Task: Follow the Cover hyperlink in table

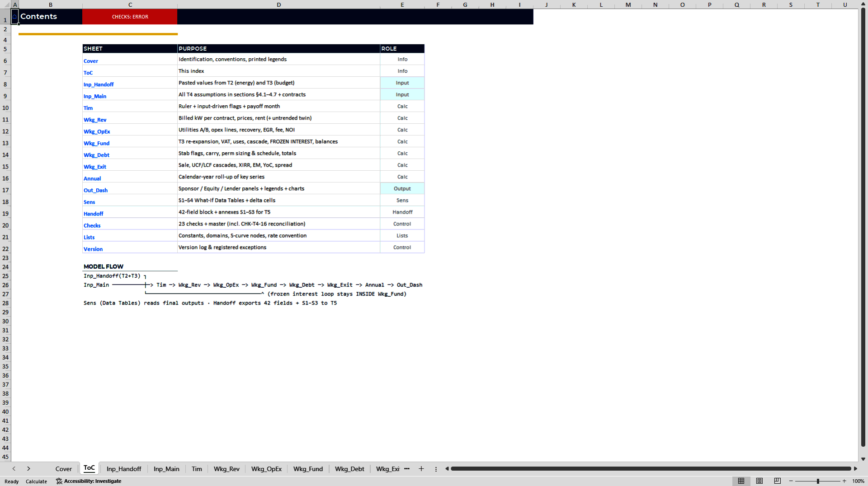Action: pyautogui.click(x=91, y=61)
